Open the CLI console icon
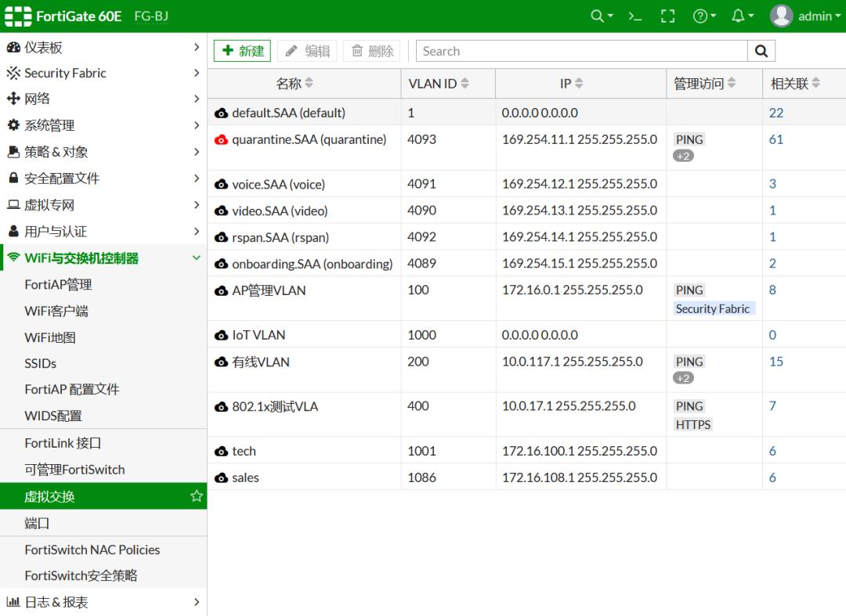This screenshot has width=846, height=616. point(635,16)
